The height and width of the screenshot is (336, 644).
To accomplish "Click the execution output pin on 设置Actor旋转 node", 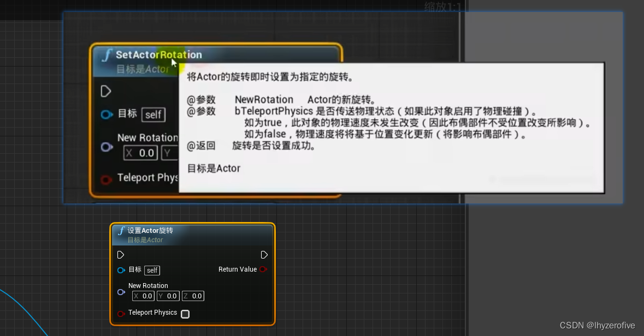I will (264, 255).
